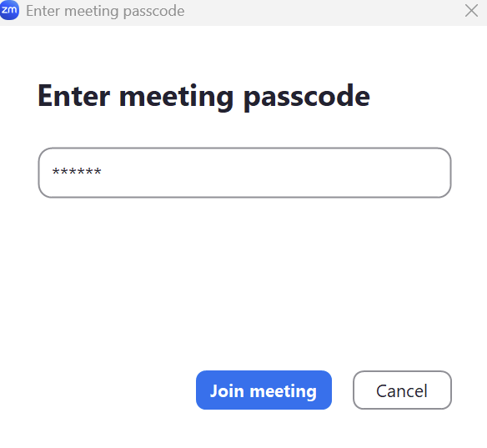487x448 pixels.
Task: Click the Join meeting button
Action: 264,390
